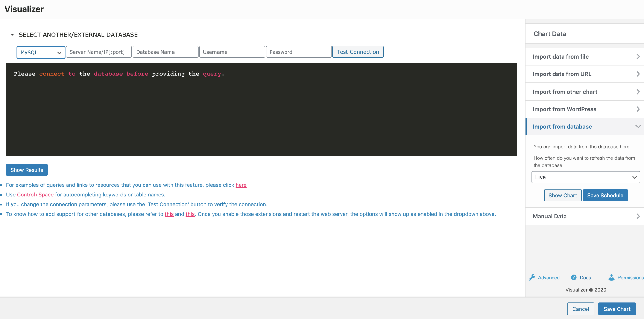644x319 pixels.
Task: Open the Docs question-mark icon
Action: click(x=574, y=278)
